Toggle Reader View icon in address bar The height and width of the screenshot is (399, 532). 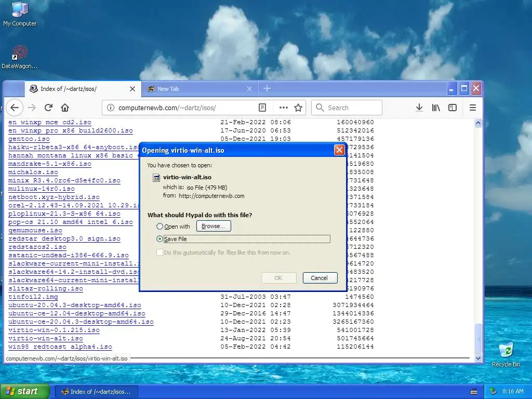click(x=262, y=108)
